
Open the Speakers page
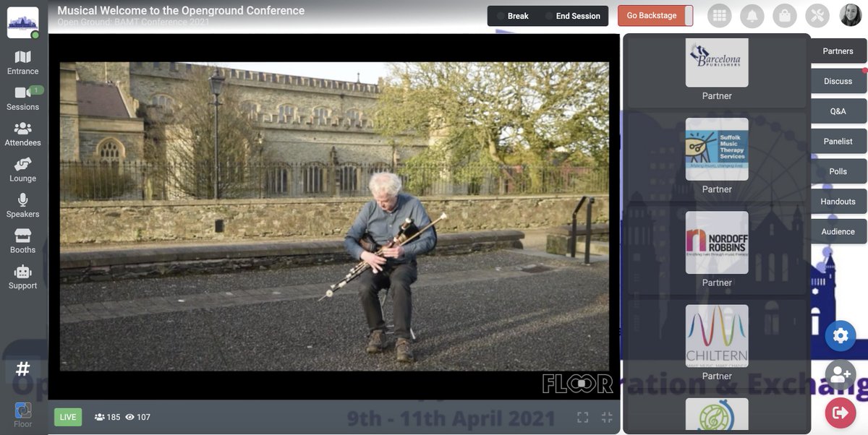point(23,206)
